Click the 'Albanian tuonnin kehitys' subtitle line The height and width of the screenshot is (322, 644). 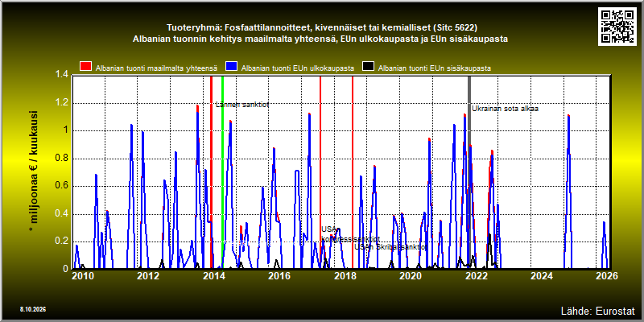320,39
